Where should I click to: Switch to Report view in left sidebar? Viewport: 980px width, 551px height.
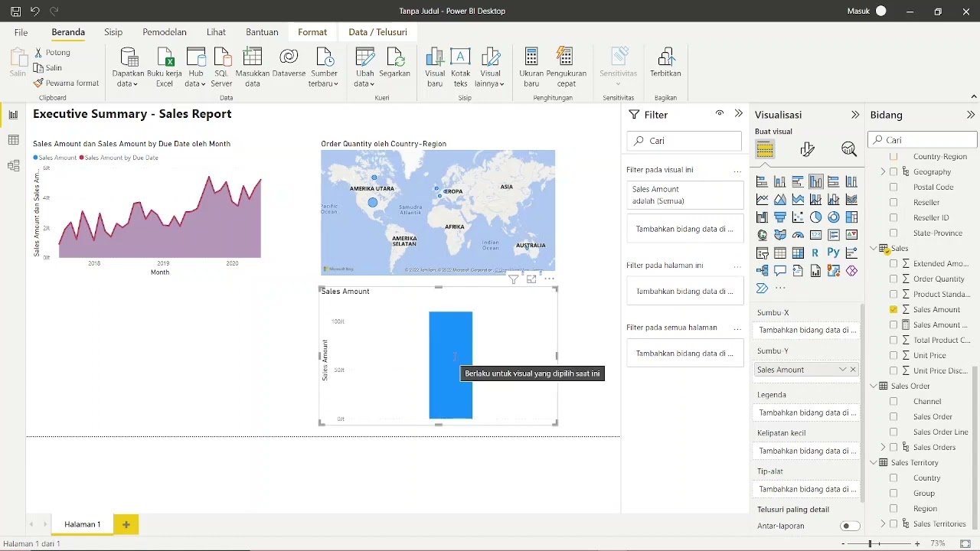(13, 115)
